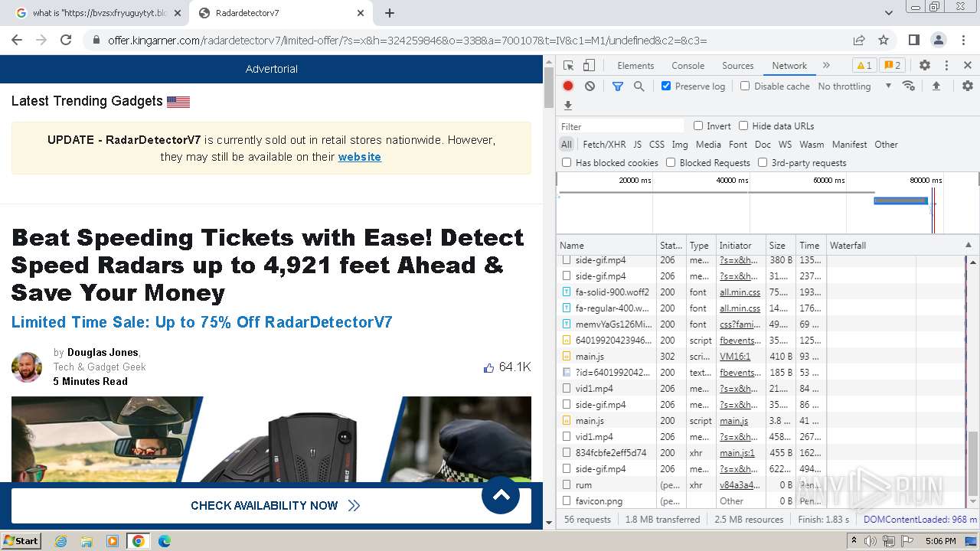Check Hide data URLs
The image size is (980, 551).
(x=743, y=126)
